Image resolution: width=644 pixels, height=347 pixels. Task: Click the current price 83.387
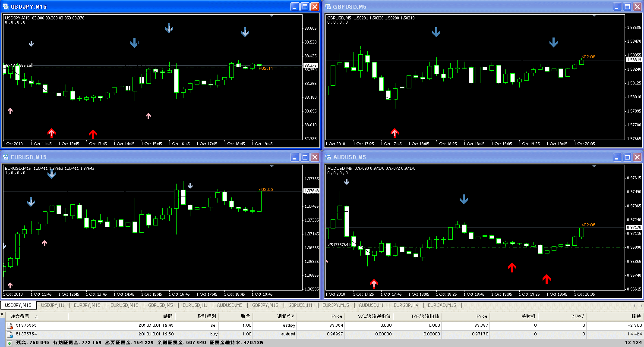482,325
